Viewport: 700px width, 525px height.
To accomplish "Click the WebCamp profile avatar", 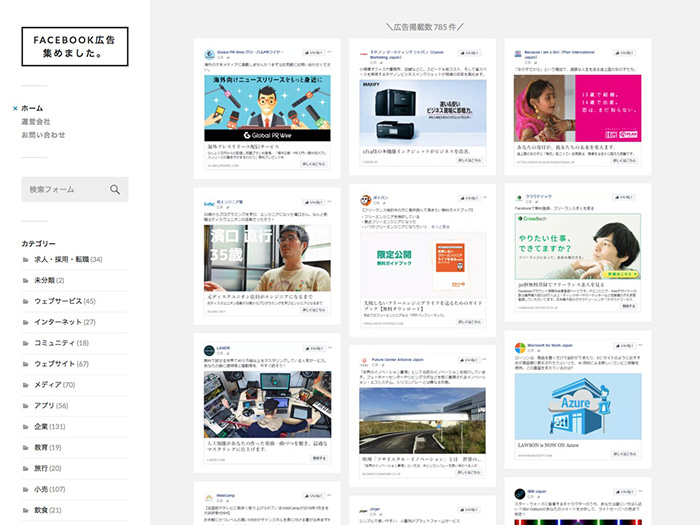I will coord(209,498).
